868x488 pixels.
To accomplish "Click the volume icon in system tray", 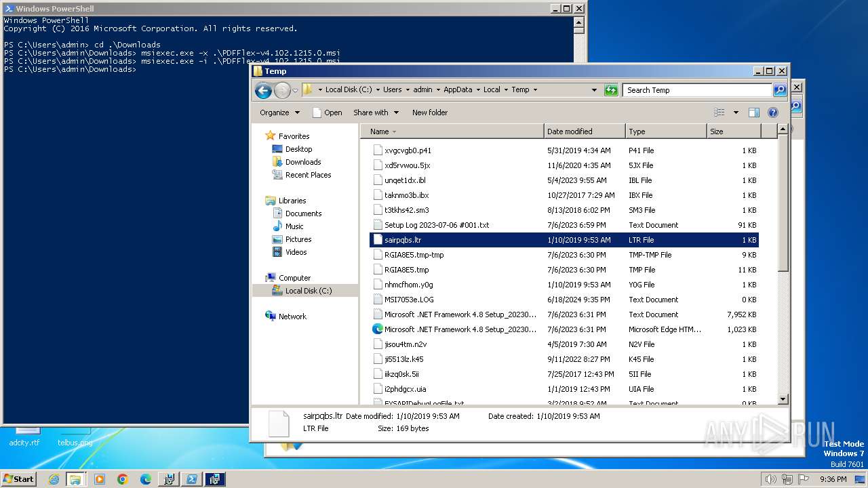I will [x=770, y=479].
